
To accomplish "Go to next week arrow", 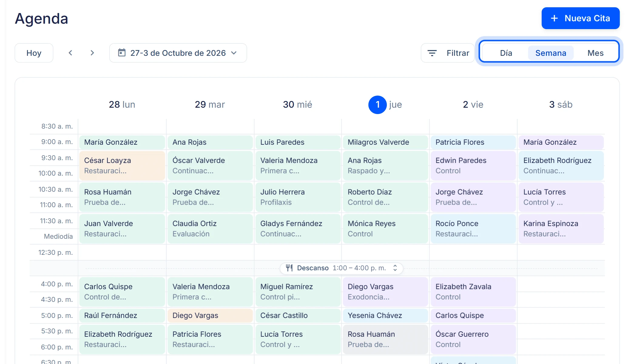I will tap(92, 53).
